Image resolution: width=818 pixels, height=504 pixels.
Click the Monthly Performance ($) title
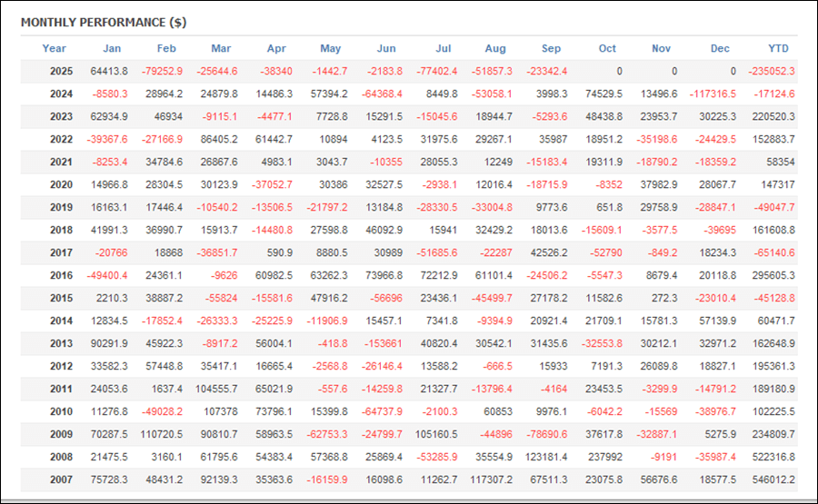click(104, 22)
